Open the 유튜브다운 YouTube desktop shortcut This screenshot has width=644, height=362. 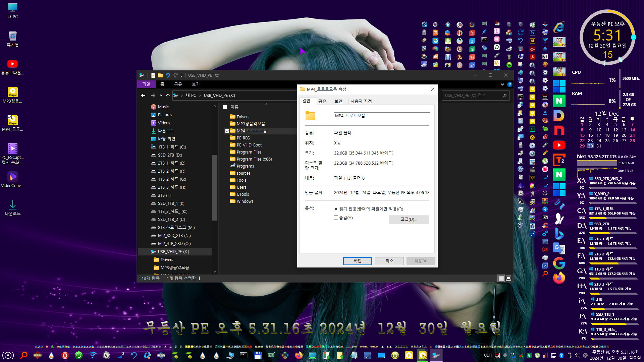[x=13, y=67]
